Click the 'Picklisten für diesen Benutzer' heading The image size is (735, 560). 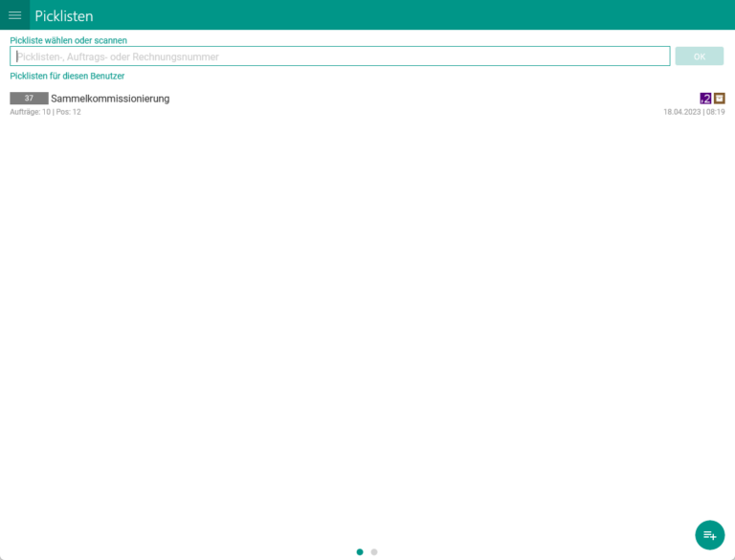tap(67, 76)
